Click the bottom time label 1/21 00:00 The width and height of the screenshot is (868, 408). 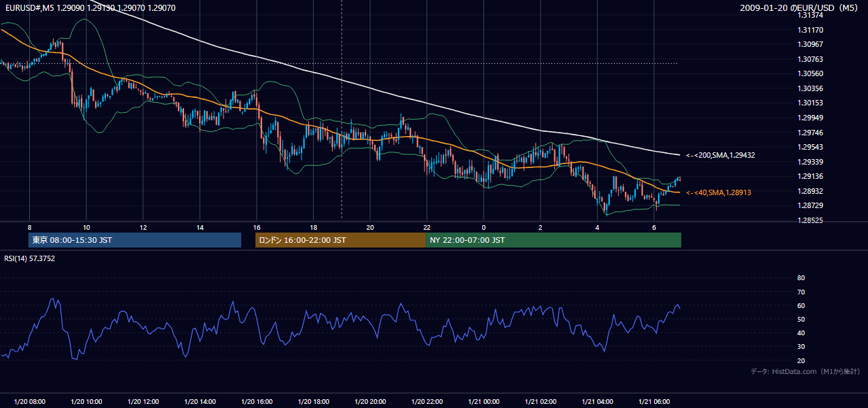484,402
